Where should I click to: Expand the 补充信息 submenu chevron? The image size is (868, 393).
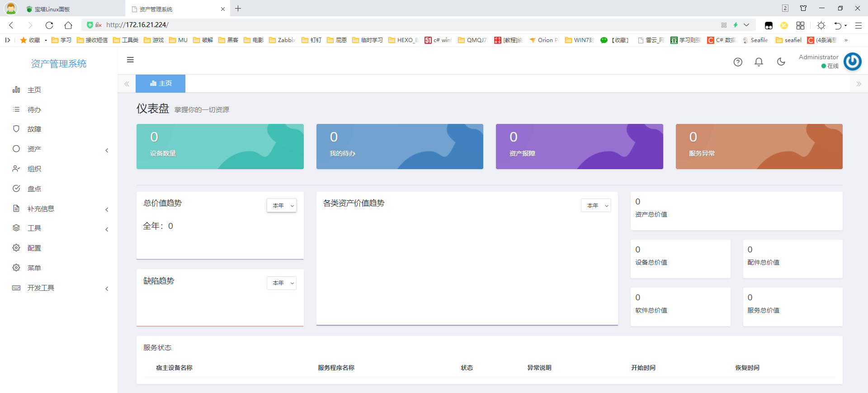click(x=107, y=209)
